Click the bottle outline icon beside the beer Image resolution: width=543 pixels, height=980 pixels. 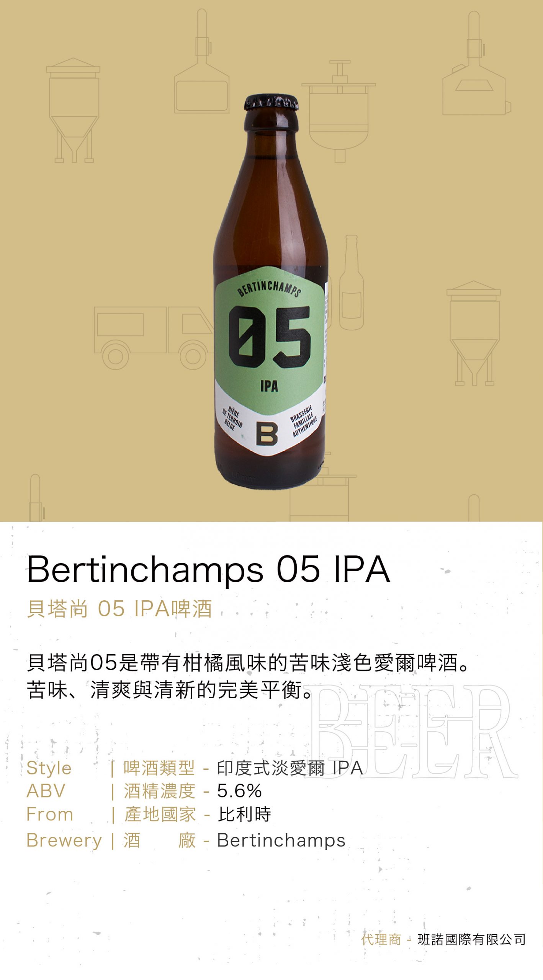(351, 283)
